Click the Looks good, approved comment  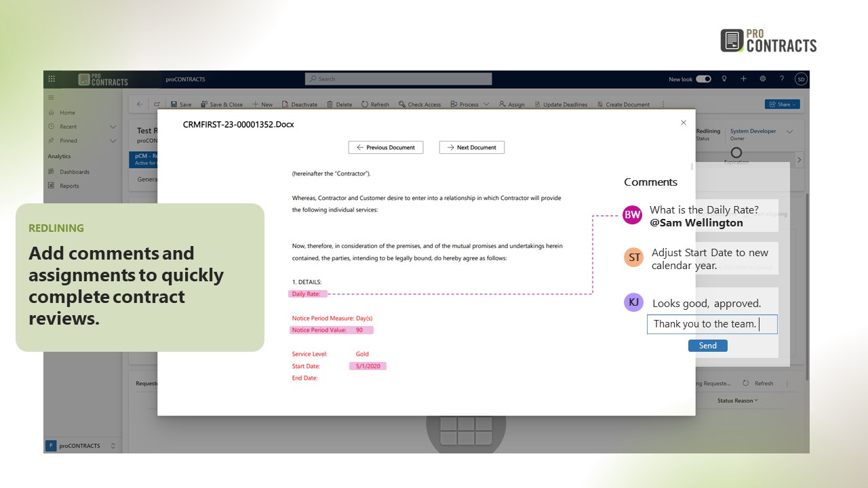pos(707,304)
